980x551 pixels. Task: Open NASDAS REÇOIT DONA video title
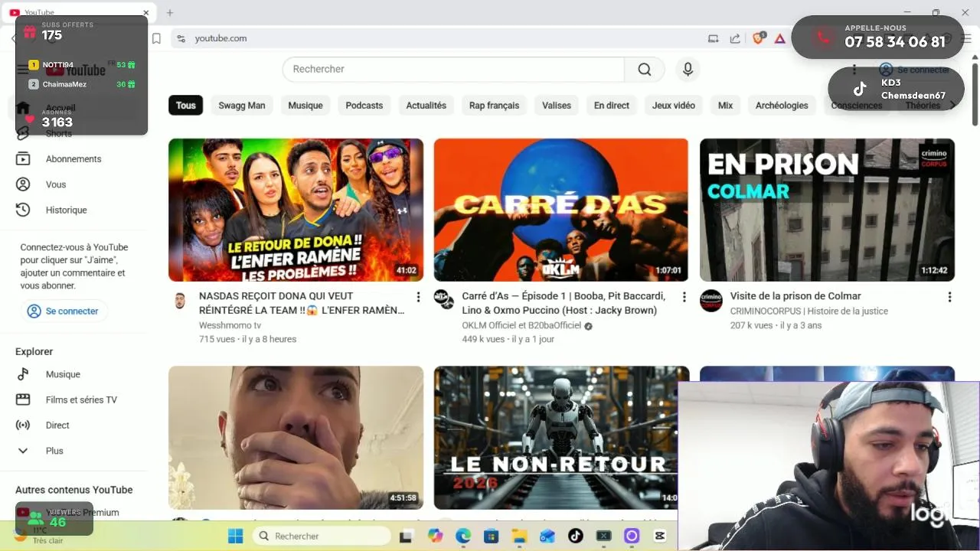coord(302,303)
